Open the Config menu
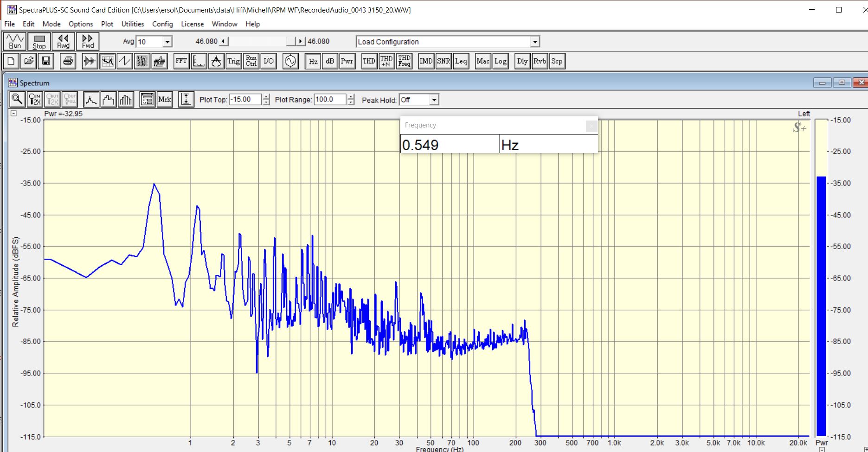Screen dimensions: 868x452 tap(162, 24)
